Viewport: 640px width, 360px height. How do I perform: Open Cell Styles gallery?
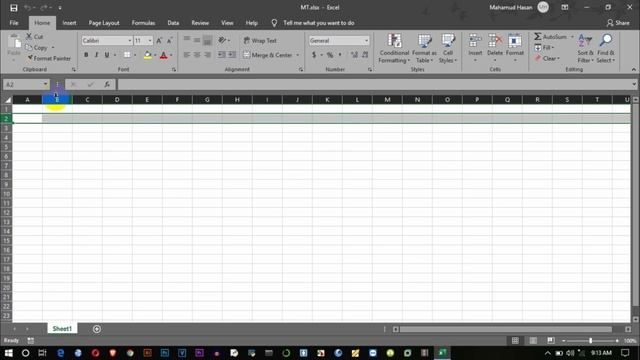coord(448,48)
